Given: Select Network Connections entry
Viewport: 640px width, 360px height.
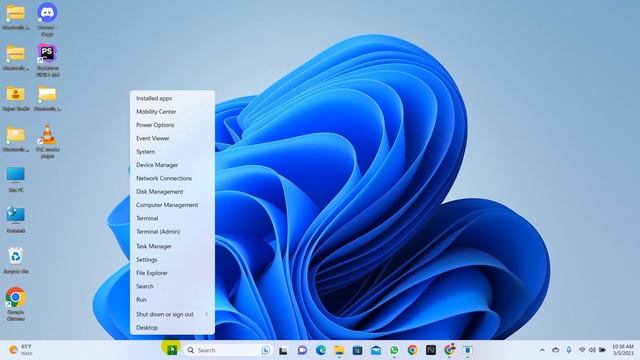Looking at the screenshot, I should pyautogui.click(x=172, y=178).
